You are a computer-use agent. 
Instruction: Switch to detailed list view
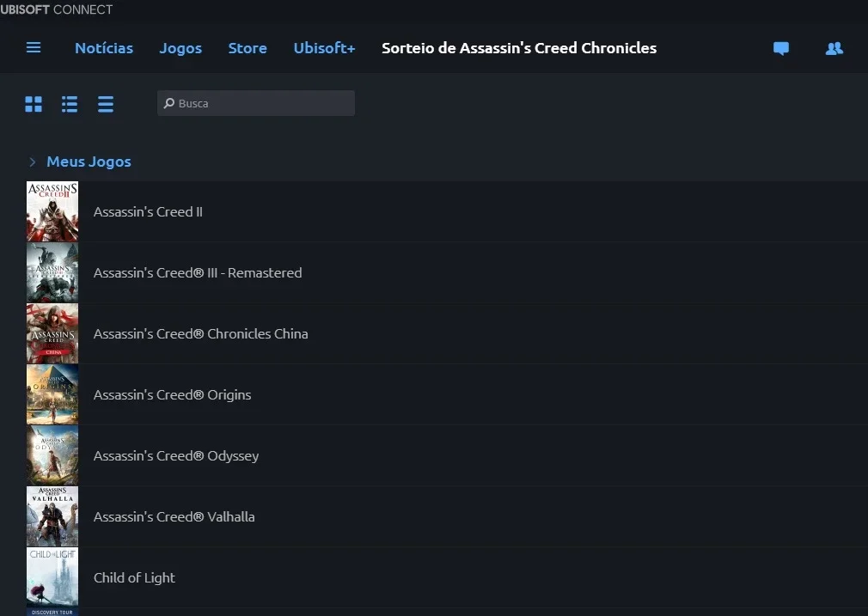tap(70, 104)
